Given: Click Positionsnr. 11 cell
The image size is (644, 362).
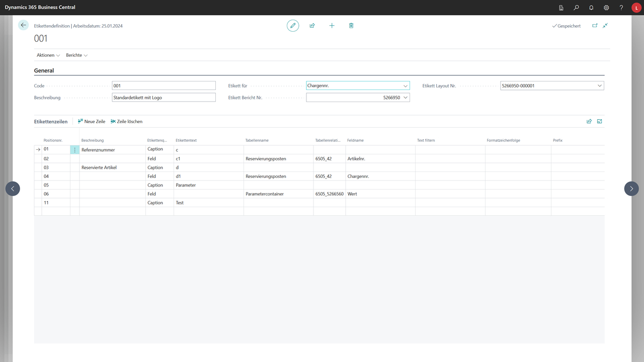Looking at the screenshot, I should [x=56, y=203].
